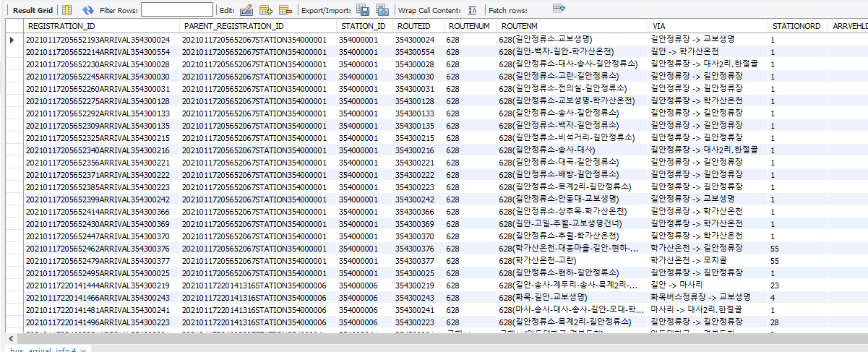The height and width of the screenshot is (352, 868).
Task: Click the Insert new row icon
Action: pos(265,10)
